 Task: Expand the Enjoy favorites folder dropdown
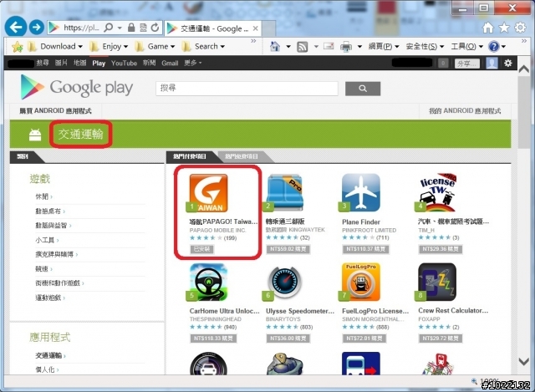click(125, 47)
